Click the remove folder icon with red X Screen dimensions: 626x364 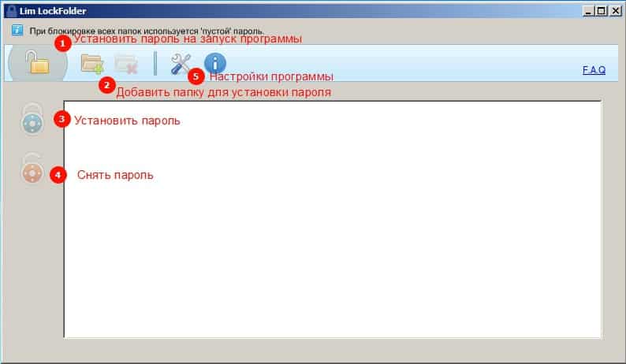126,65
